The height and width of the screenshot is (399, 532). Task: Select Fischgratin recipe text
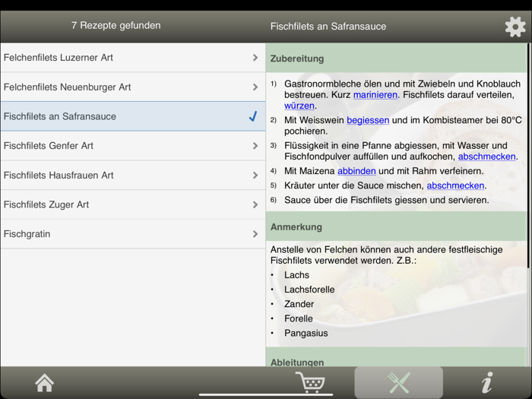(x=27, y=234)
